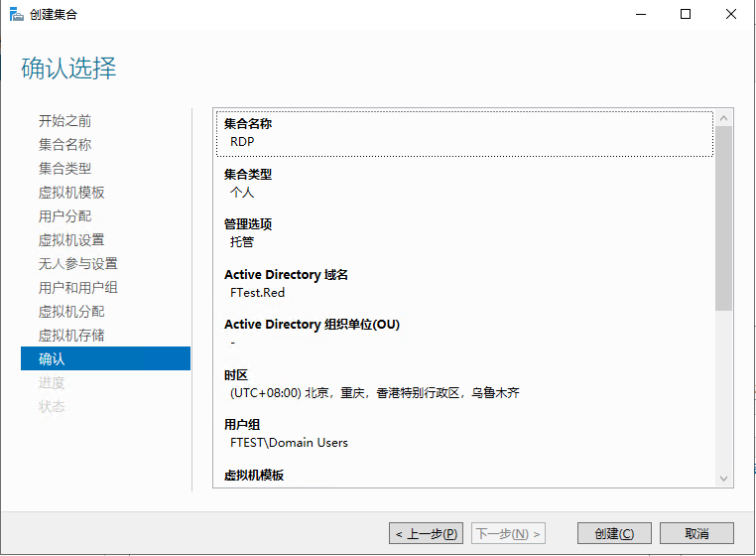The image size is (756, 556).
Task: Minimize the 创建集合 window
Action: (641, 15)
